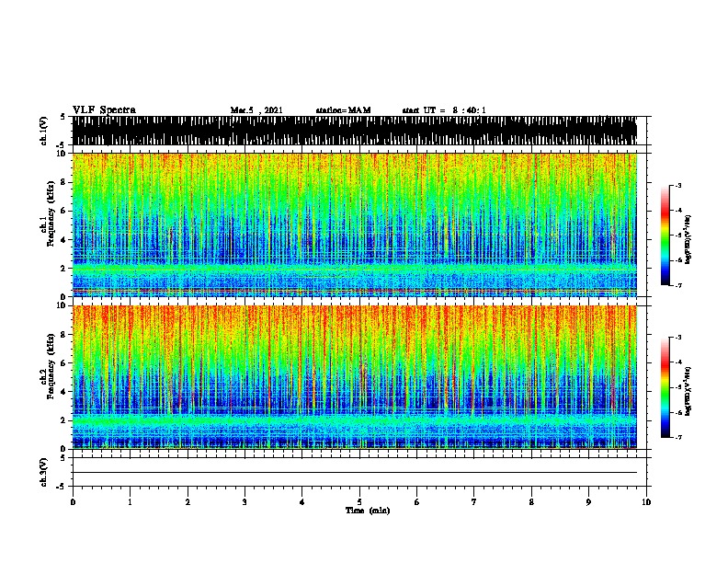Screen dimensions: 728x563
Task: Click the ch.2 "Frequency (kHz)" axis label
Action: coord(51,366)
